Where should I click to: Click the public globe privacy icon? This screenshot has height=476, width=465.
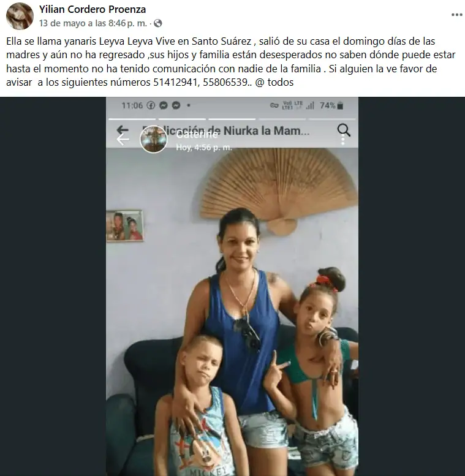click(x=158, y=23)
